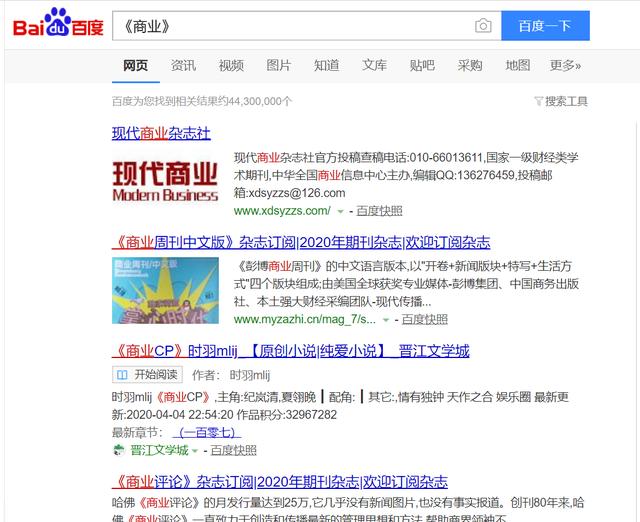The width and height of the screenshot is (640, 522).
Task: Click the Baidu logo
Action: [x=58, y=23]
